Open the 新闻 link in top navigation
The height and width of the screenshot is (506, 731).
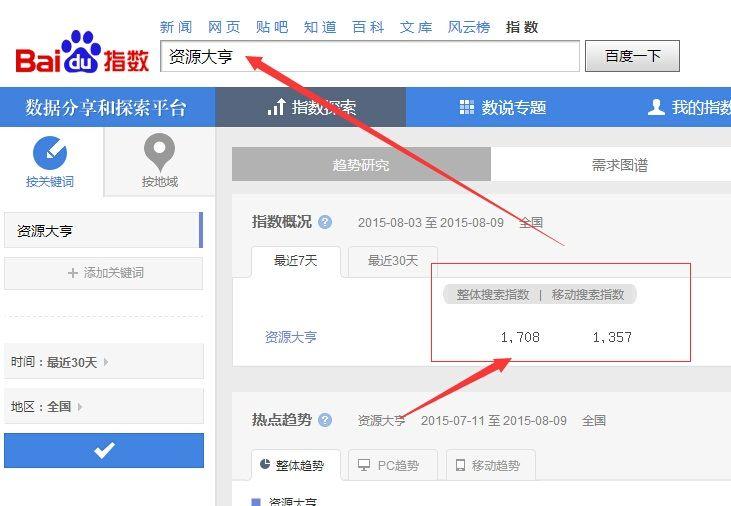(x=176, y=27)
